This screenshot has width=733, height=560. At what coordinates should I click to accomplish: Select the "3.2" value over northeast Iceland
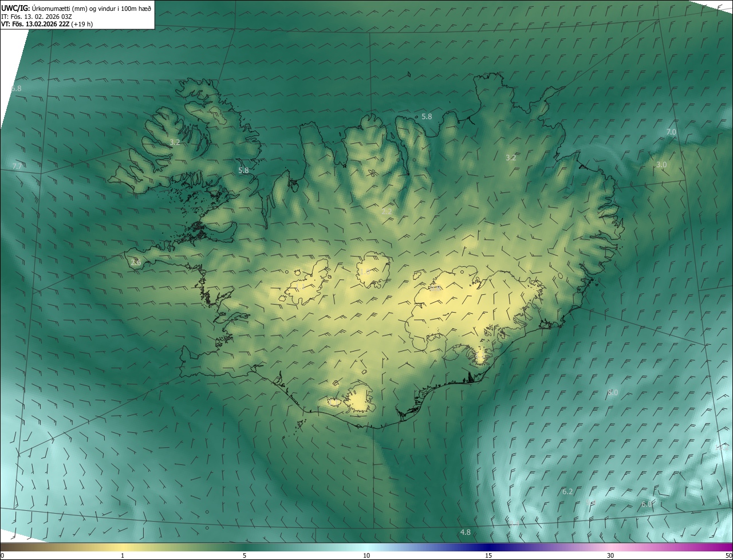511,157
